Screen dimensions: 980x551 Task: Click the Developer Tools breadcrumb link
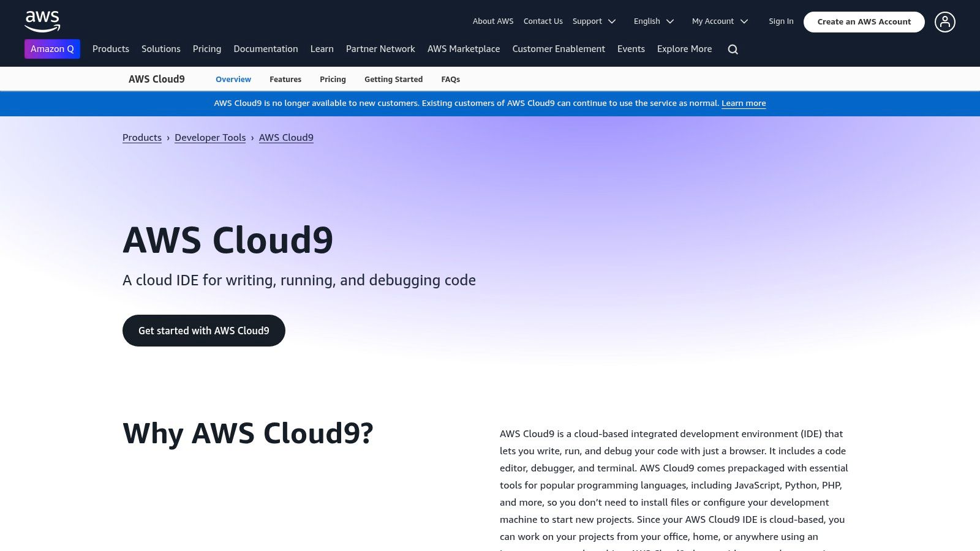(210, 138)
